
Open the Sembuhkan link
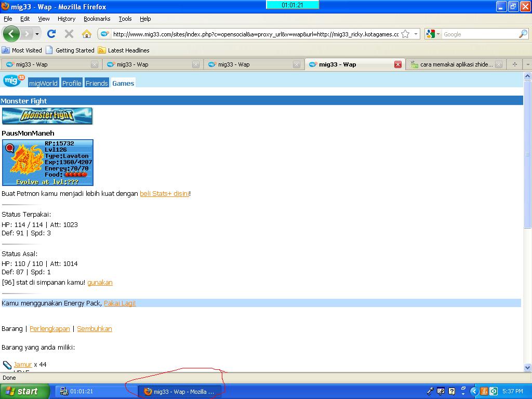pos(95,328)
